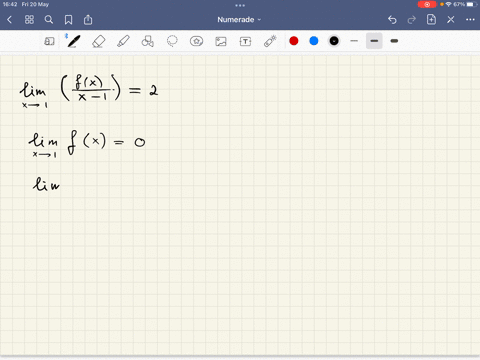
Task: Toggle the read-only mode icon
Action: [x=49, y=41]
